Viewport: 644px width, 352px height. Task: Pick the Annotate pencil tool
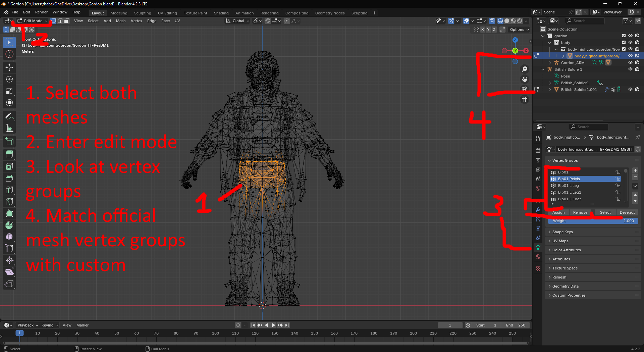(9, 116)
